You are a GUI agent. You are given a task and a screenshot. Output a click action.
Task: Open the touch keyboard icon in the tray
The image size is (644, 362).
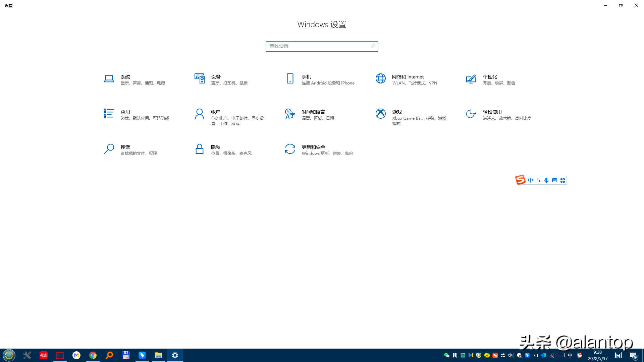coord(560,355)
